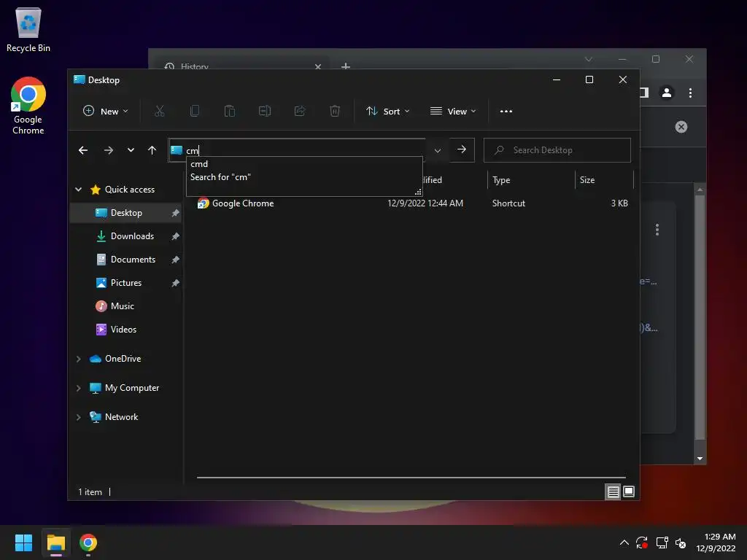The image size is (747, 560).
Task: Click File Explorer taskbar icon
Action: [x=56, y=542]
